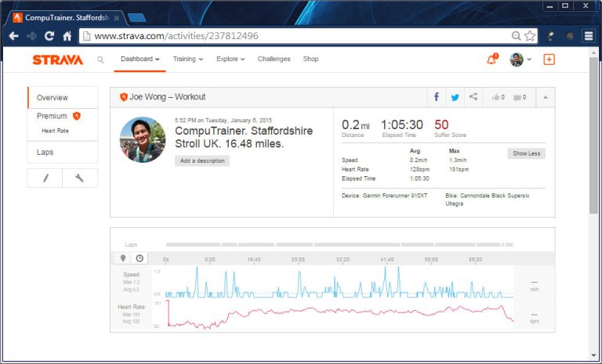This screenshot has height=364, width=602.
Task: Click the pencil edit activity icon
Action: click(45, 178)
